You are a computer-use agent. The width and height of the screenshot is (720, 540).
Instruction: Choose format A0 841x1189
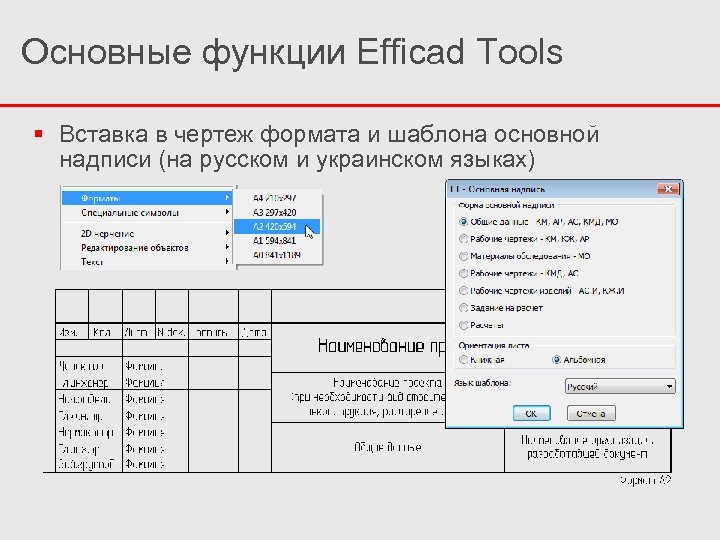point(277,255)
